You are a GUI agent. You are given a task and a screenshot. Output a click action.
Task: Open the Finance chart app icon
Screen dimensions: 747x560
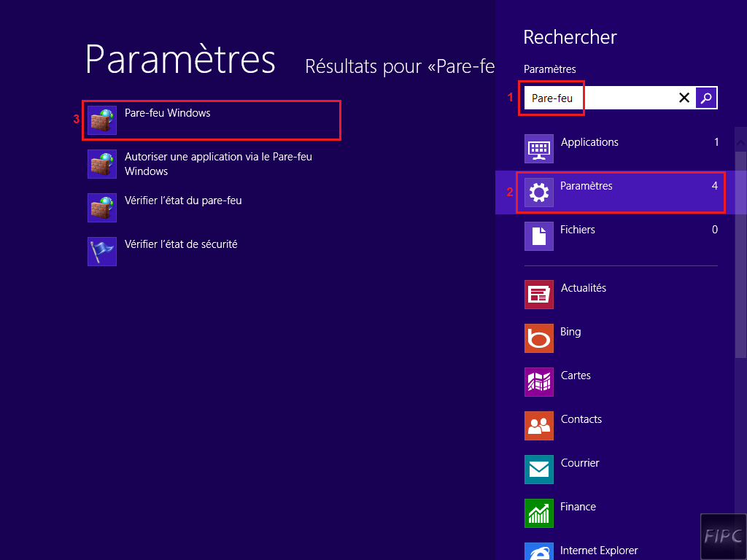tap(539, 513)
